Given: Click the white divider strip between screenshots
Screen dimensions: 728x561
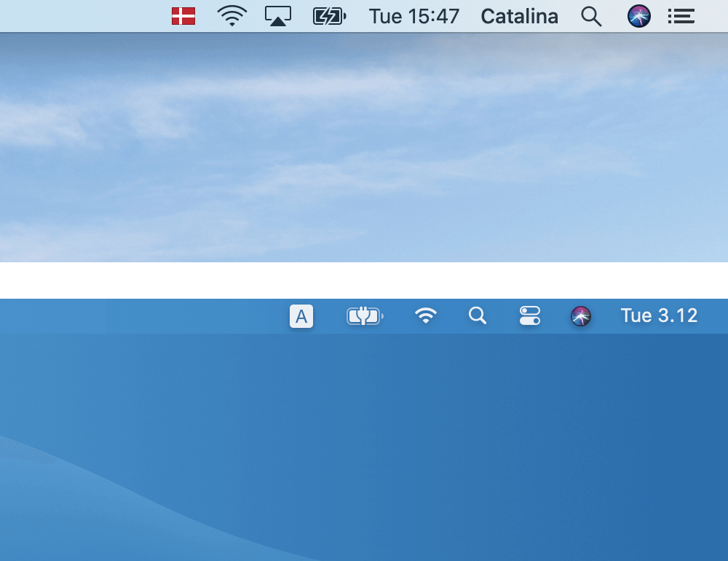Looking at the screenshot, I should click(364, 280).
